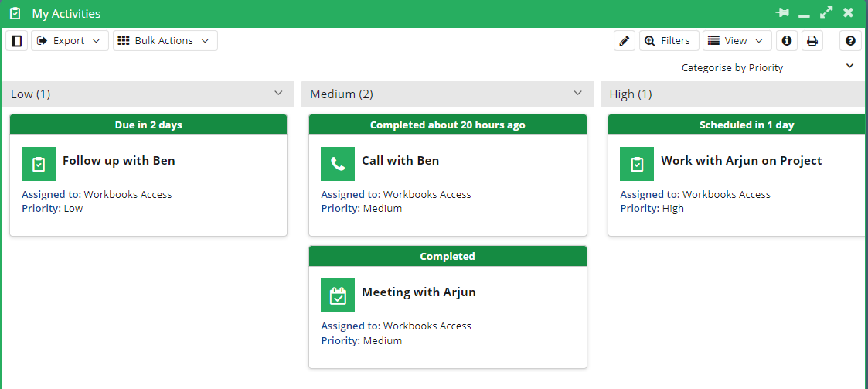Click the print icon

tap(812, 40)
